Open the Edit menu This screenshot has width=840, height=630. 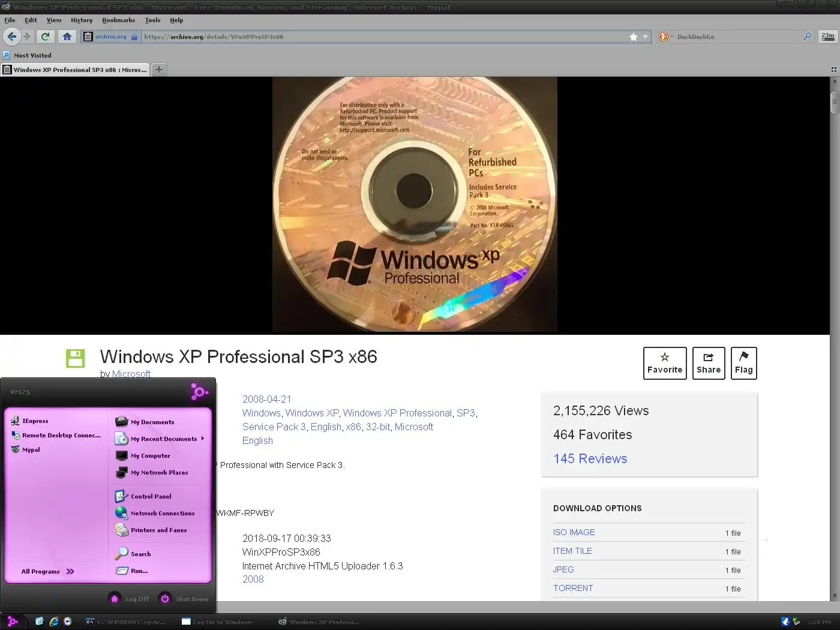point(31,20)
